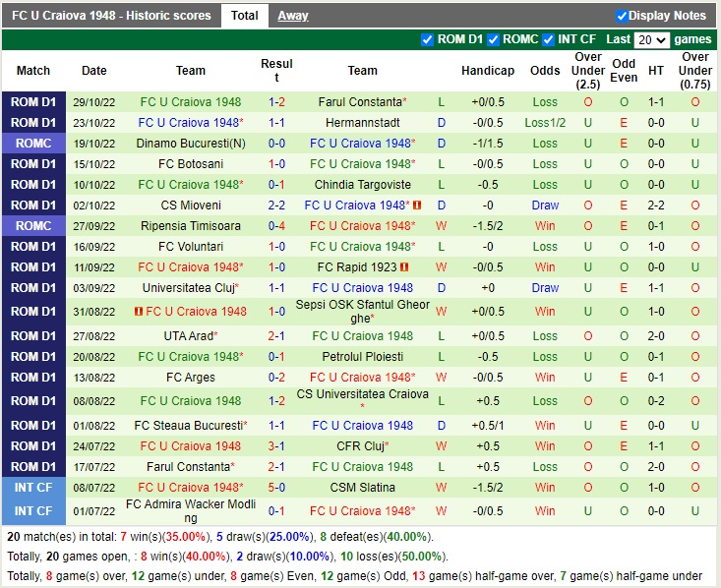Open FC Steaua Bucuresti team link
721x588 pixels.
pyautogui.click(x=189, y=425)
